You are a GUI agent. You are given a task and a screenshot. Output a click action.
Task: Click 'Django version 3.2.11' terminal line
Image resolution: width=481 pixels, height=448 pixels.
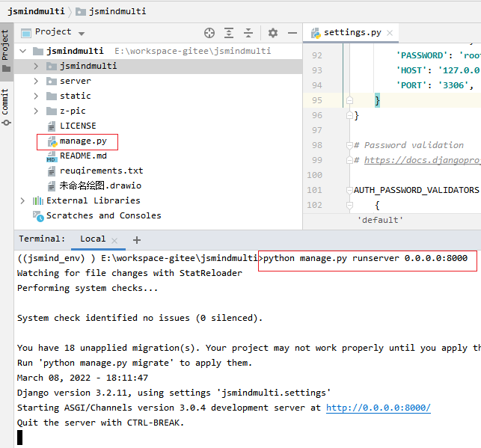[x=174, y=393]
